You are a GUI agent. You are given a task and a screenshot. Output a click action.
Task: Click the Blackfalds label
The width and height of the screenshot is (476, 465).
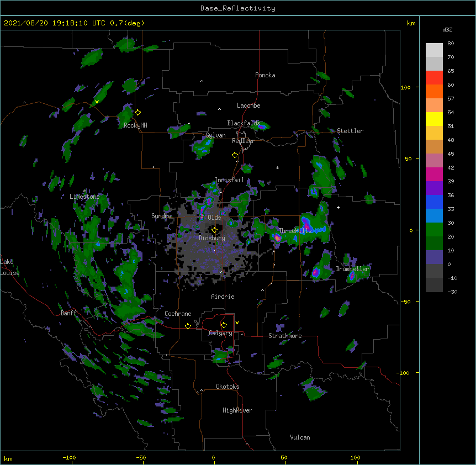pyautogui.click(x=244, y=123)
